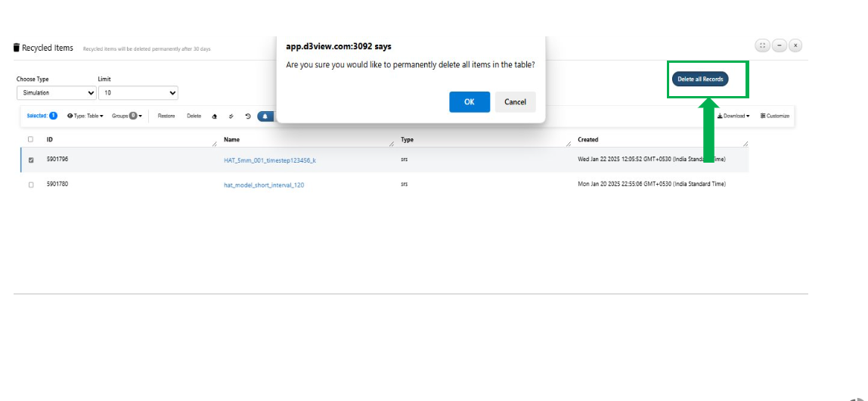Check the row 5901780 checkbox
Screen dimensions: 868x401
30,185
